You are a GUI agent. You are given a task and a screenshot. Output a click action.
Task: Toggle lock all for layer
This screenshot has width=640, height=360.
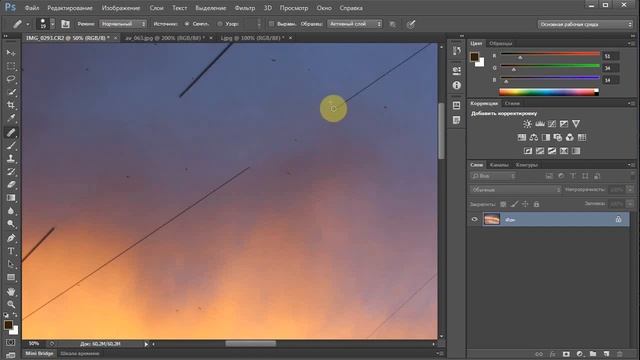[536, 204]
